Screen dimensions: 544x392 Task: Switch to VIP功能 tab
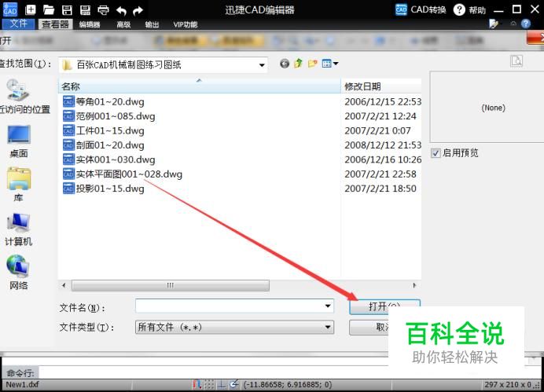(186, 24)
